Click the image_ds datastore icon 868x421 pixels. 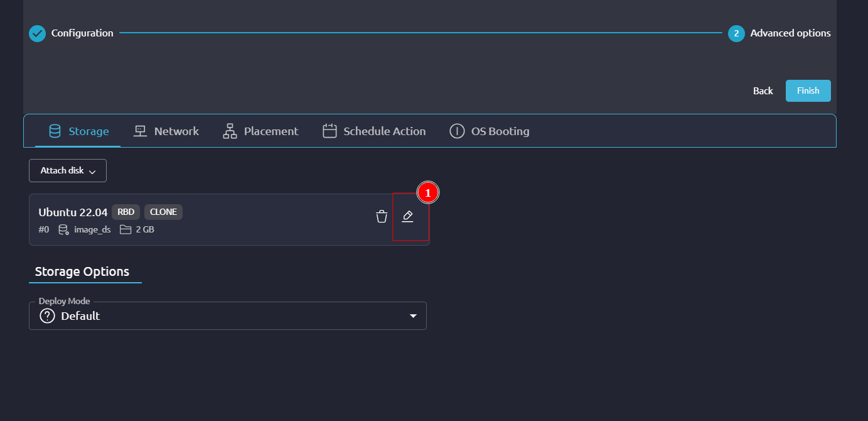tap(63, 229)
